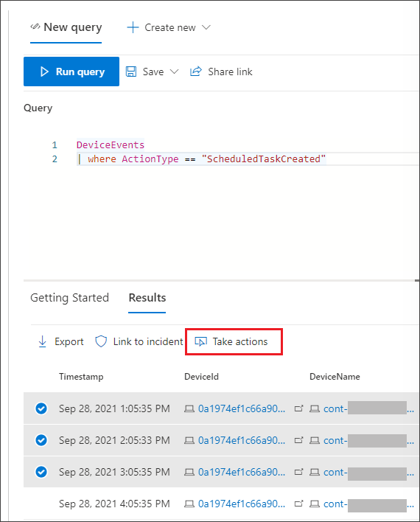Switch to the Getting Started tab

[69, 298]
